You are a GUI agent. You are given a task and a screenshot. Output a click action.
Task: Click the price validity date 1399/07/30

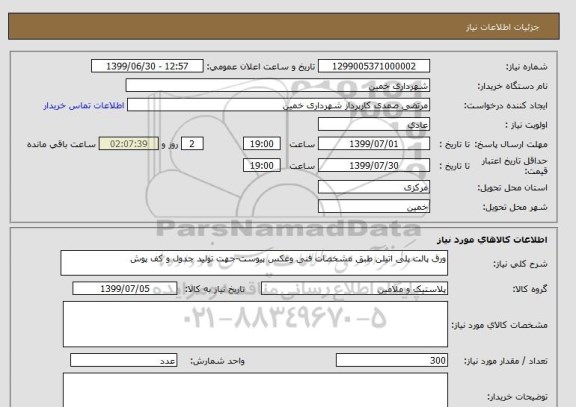[374, 165]
